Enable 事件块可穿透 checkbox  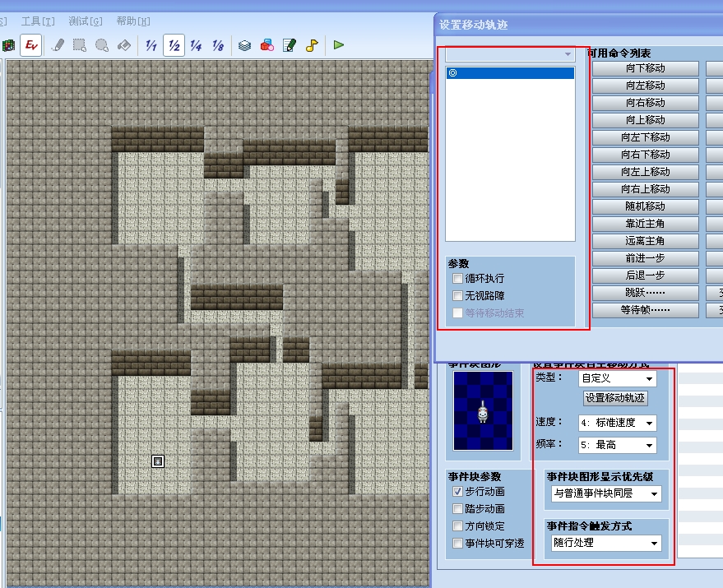point(457,544)
